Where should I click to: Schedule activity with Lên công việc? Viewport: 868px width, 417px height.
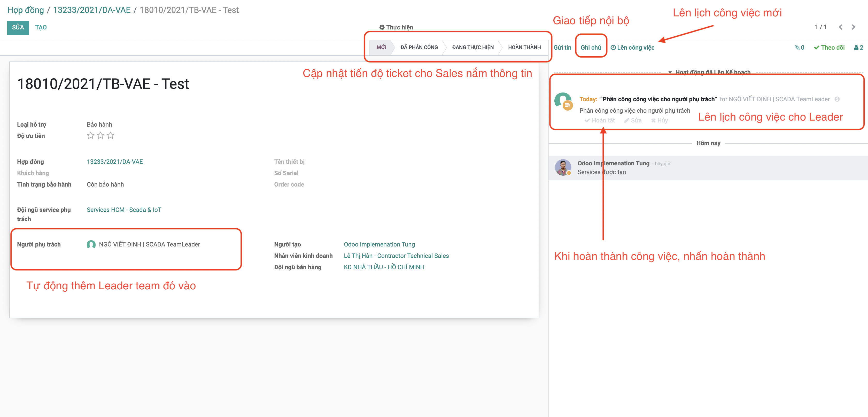632,48
